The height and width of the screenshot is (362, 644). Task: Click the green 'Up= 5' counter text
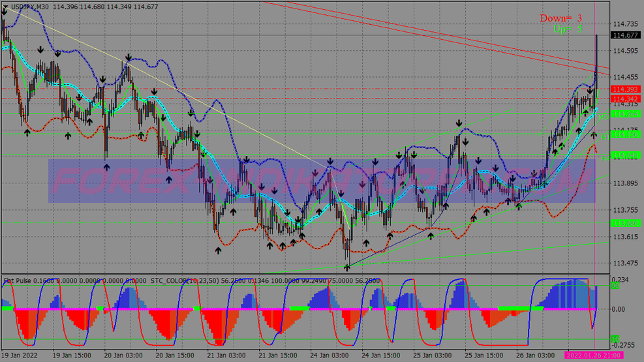click(x=567, y=29)
